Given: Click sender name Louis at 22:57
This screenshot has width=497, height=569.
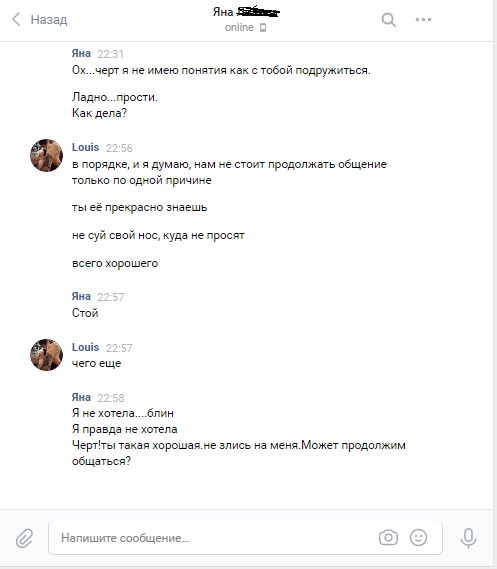Looking at the screenshot, I should pyautogui.click(x=86, y=347).
